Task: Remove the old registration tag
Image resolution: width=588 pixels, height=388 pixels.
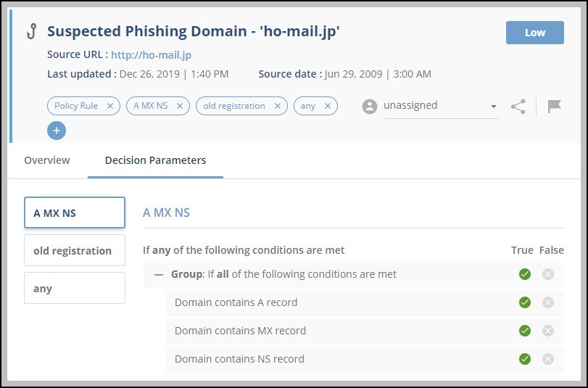Action: tap(277, 106)
